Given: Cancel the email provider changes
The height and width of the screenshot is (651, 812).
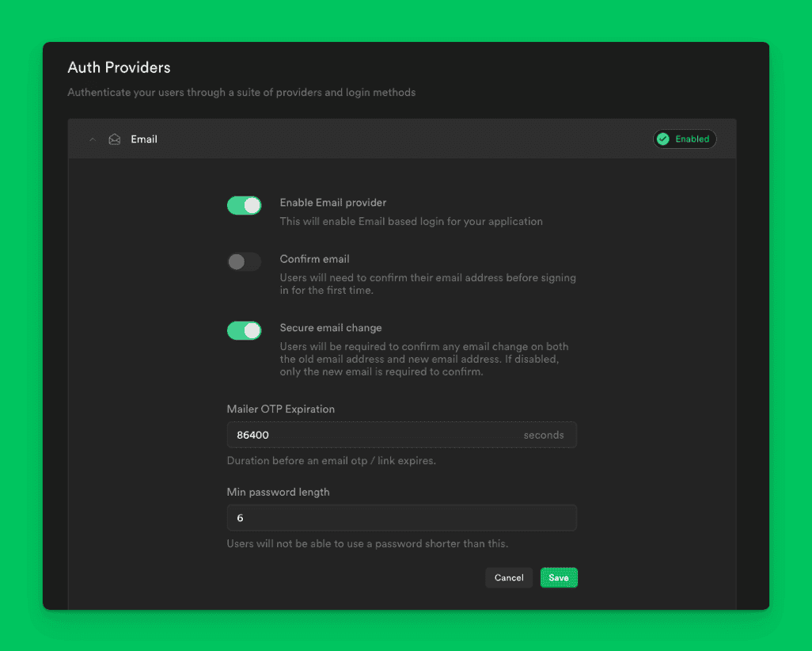Looking at the screenshot, I should click(x=509, y=577).
